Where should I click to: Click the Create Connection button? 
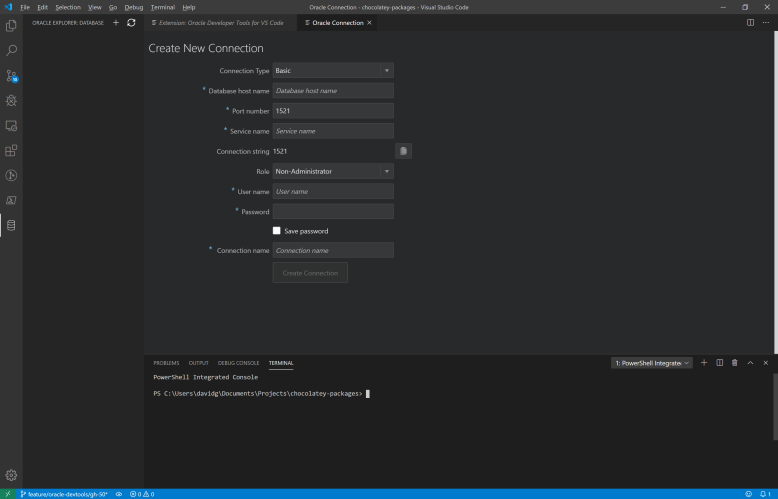[310, 273]
